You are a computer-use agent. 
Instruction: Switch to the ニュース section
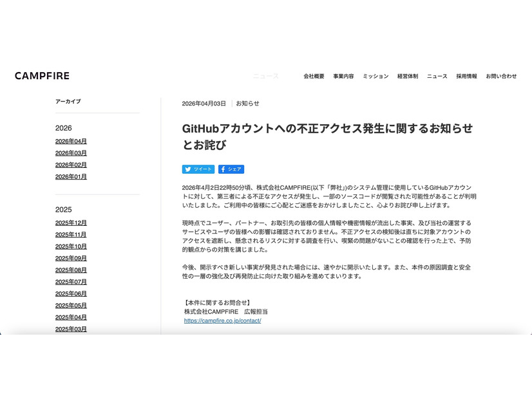point(436,76)
